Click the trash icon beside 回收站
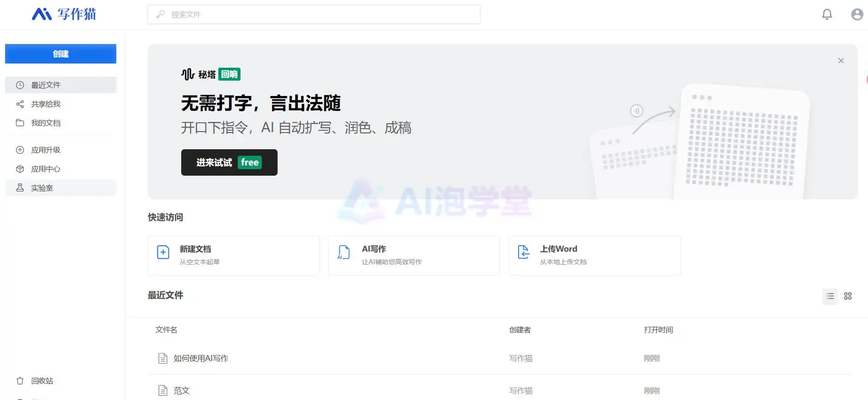868x400 pixels. 20,381
